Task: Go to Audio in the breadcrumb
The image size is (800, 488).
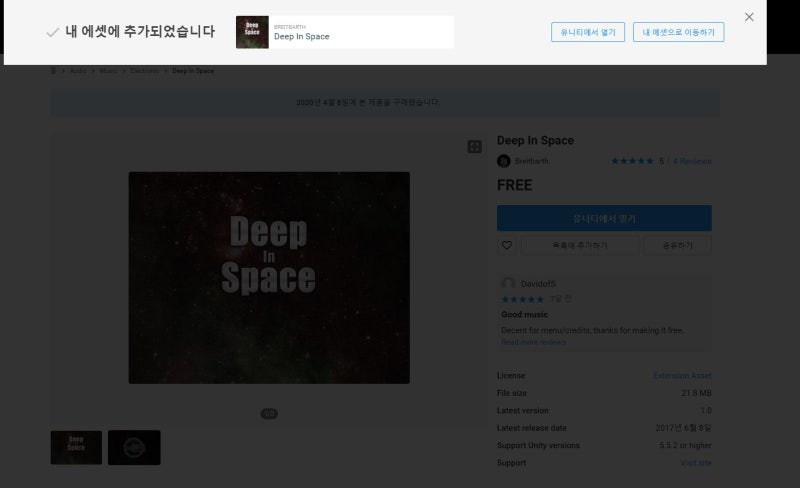Action: coord(78,71)
